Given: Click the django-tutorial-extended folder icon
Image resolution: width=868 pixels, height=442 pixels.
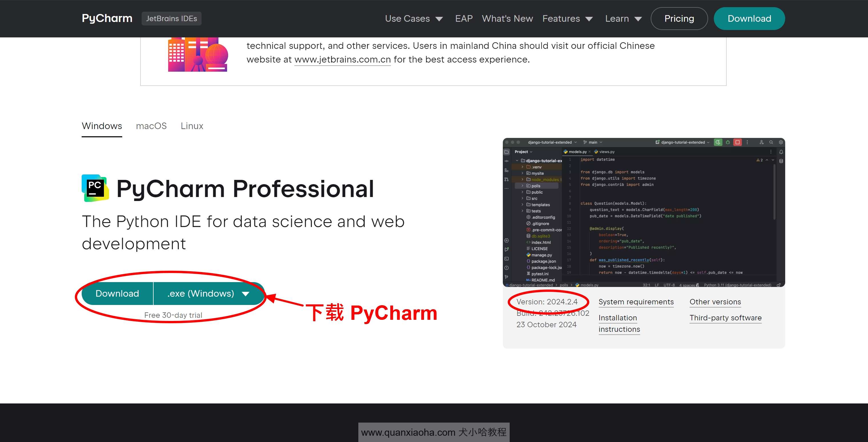Looking at the screenshot, I should [x=524, y=161].
